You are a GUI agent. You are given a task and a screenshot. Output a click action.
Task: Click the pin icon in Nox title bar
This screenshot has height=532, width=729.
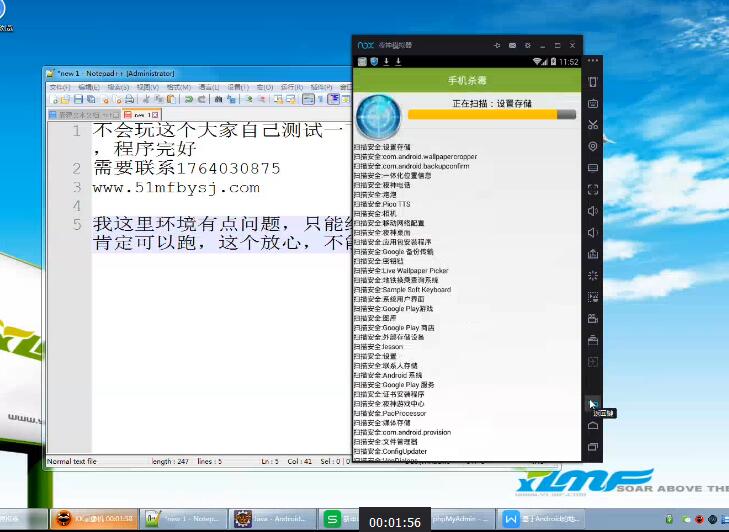[497, 46]
